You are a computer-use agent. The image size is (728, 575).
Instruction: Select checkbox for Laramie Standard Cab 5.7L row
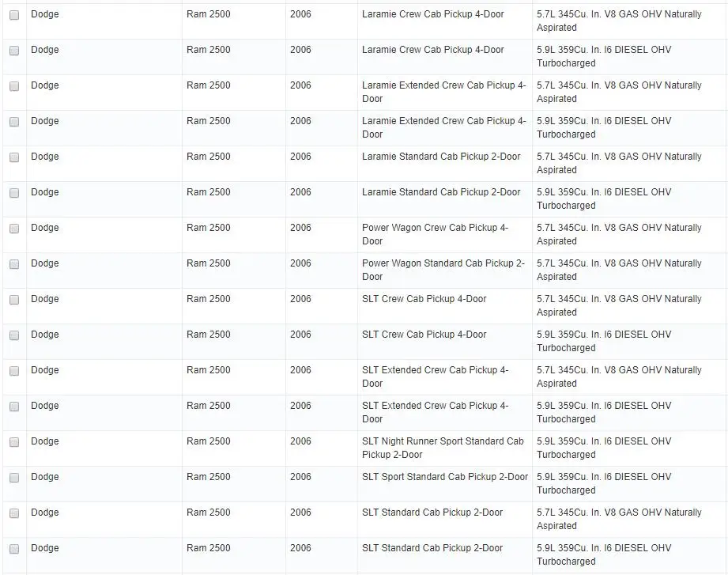tap(14, 157)
